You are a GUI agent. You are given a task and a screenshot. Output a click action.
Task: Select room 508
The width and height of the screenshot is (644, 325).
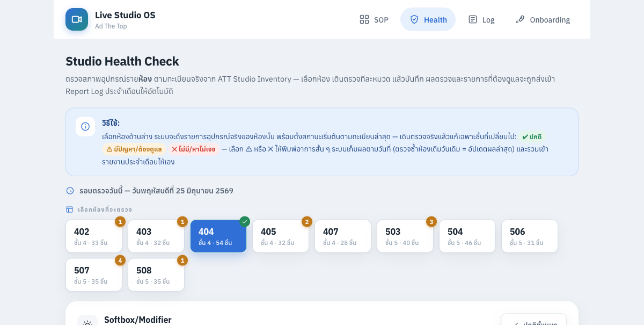click(x=156, y=275)
